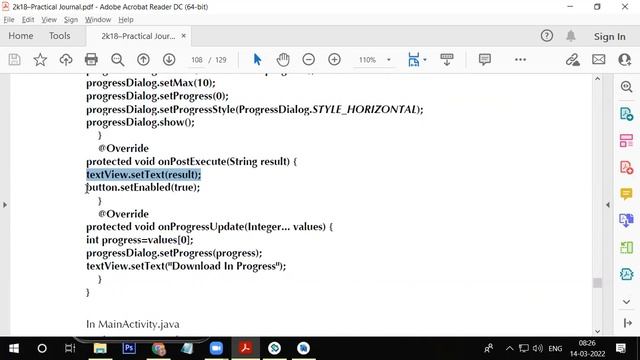The height and width of the screenshot is (360, 640).
Task: Open Combine Files purple sidebar tool
Action: pos(627,220)
